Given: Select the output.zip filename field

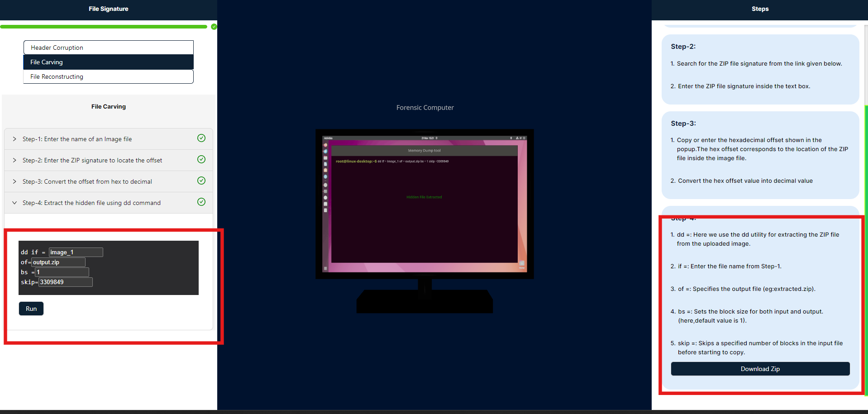Looking at the screenshot, I should 58,262.
